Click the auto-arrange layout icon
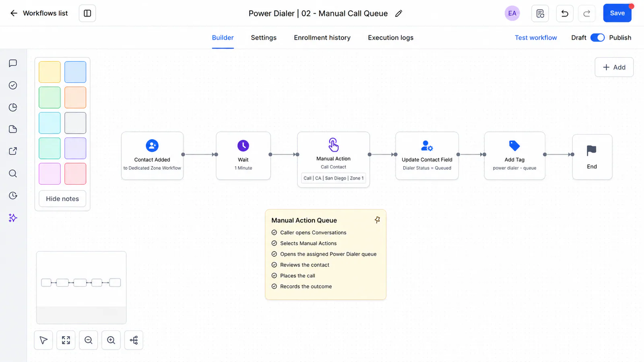Viewport: 644px width, 362px height. click(x=134, y=340)
